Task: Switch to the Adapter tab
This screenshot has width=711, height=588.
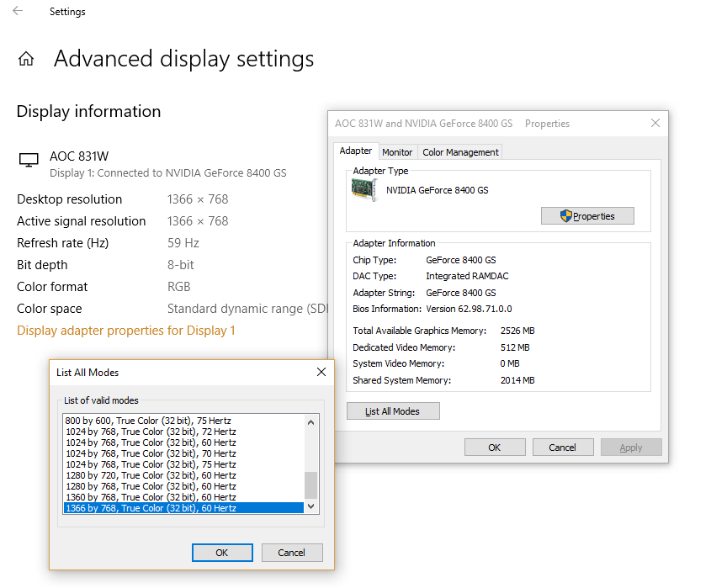Action: click(x=356, y=151)
